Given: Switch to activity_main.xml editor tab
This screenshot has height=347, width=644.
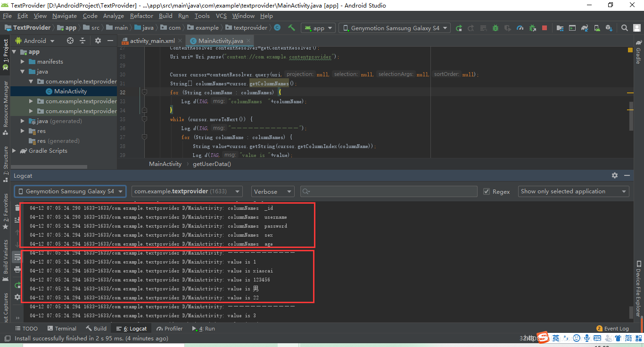Looking at the screenshot, I should click(x=152, y=41).
